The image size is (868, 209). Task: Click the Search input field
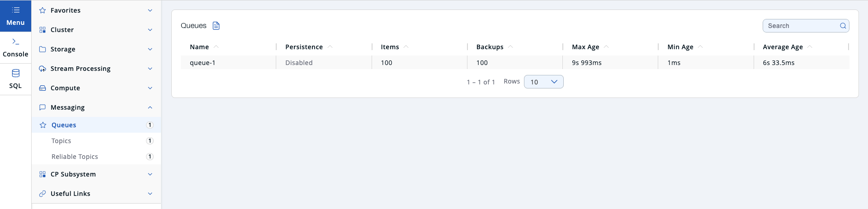click(801, 26)
